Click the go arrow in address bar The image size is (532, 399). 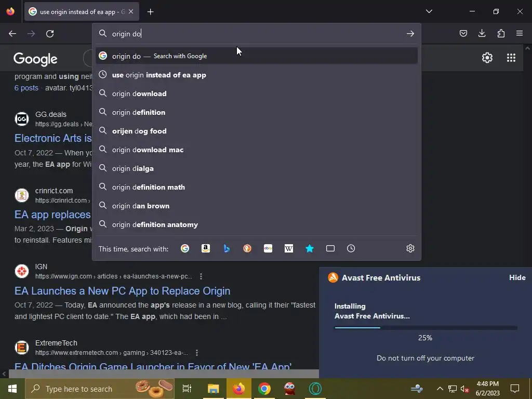410,34
